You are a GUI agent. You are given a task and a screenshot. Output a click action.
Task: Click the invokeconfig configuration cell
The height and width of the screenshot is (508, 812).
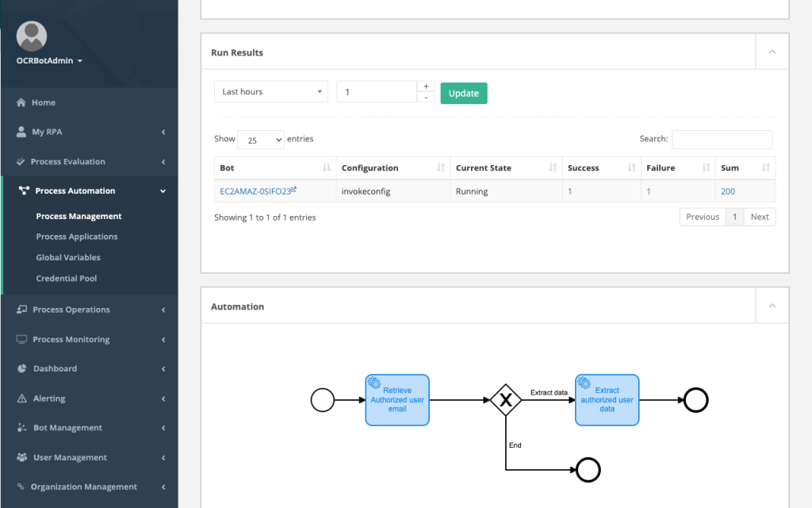pos(393,191)
